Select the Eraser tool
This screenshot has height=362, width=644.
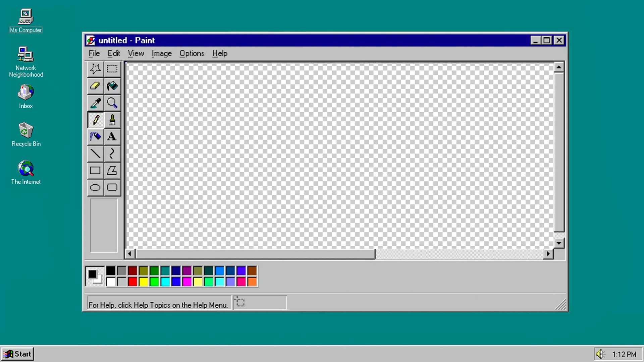(x=95, y=86)
